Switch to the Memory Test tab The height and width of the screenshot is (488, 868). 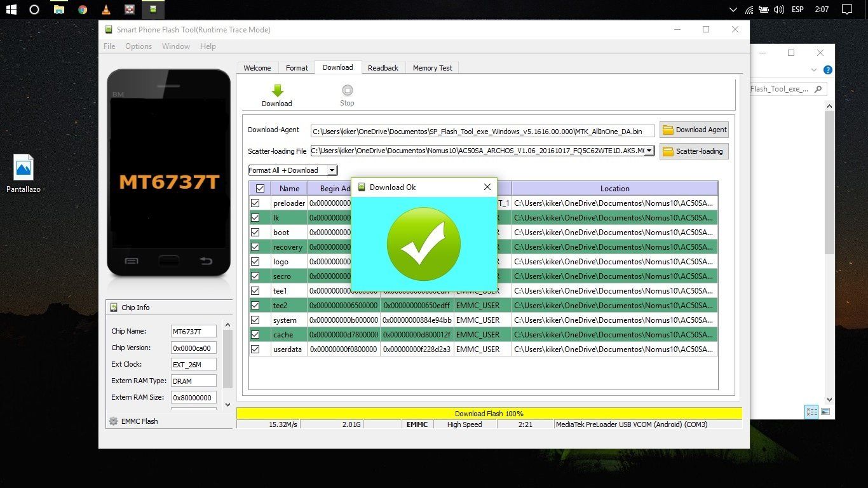[x=433, y=68]
